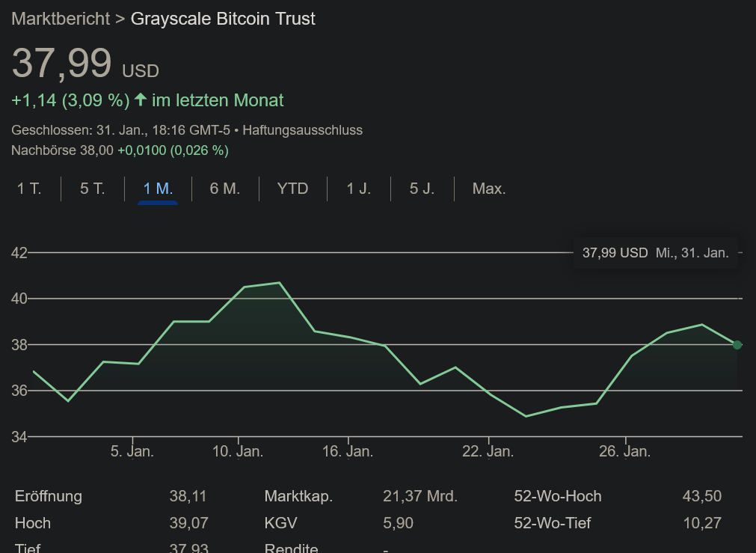
Task: Click the 36 y-axis label
Action: coord(19,391)
